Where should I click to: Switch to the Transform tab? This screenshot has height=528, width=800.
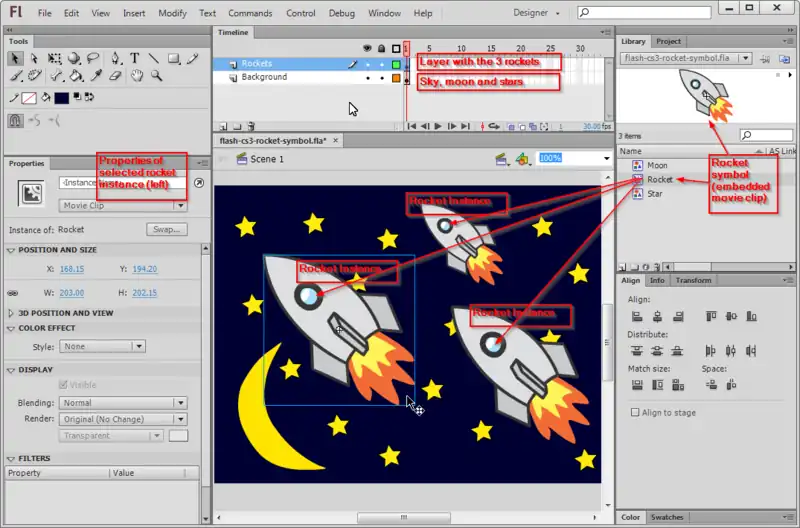[693, 280]
